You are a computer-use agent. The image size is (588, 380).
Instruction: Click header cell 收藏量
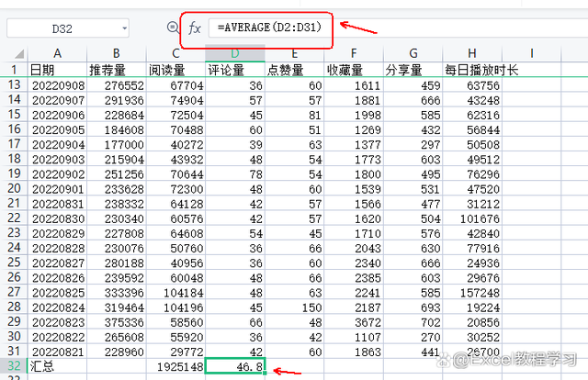coord(354,70)
